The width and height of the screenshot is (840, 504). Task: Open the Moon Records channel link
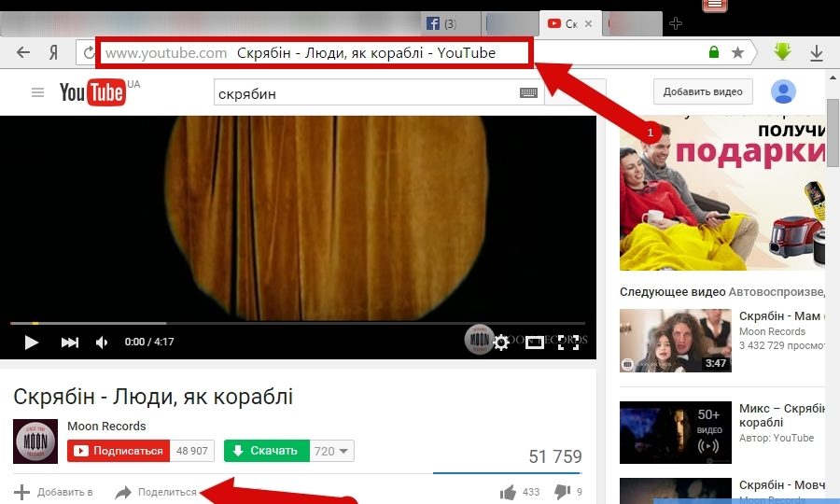(106, 426)
